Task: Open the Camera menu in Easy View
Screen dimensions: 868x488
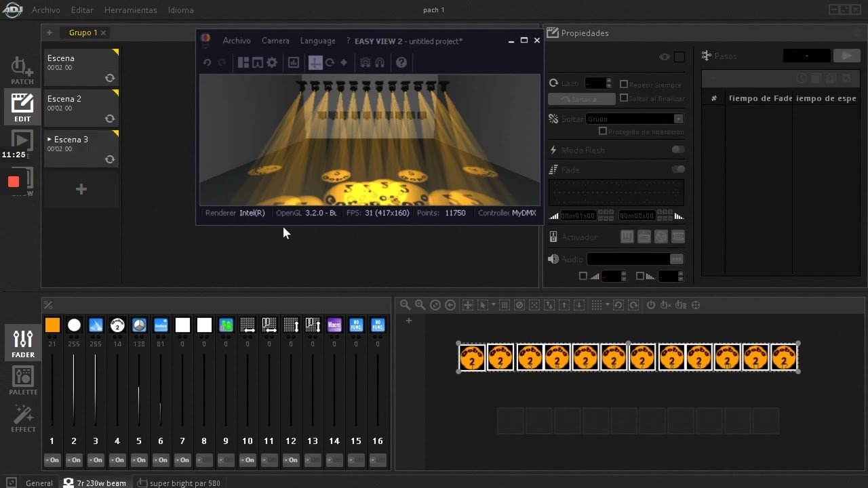Action: pos(275,41)
